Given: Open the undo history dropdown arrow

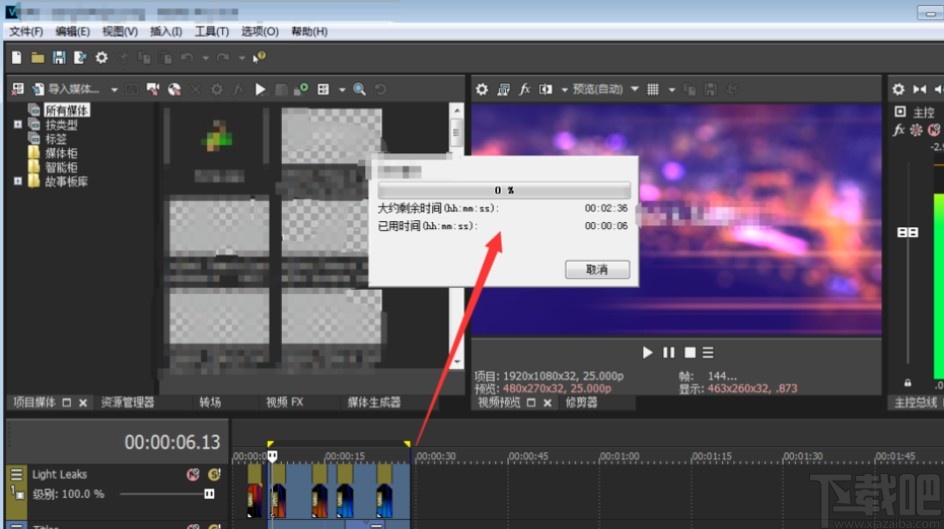Looking at the screenshot, I should click(205, 58).
